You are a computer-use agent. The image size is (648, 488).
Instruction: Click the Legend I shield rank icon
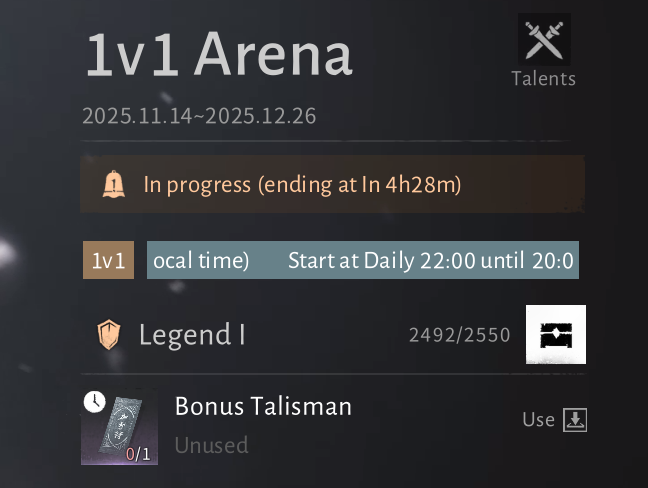click(109, 334)
